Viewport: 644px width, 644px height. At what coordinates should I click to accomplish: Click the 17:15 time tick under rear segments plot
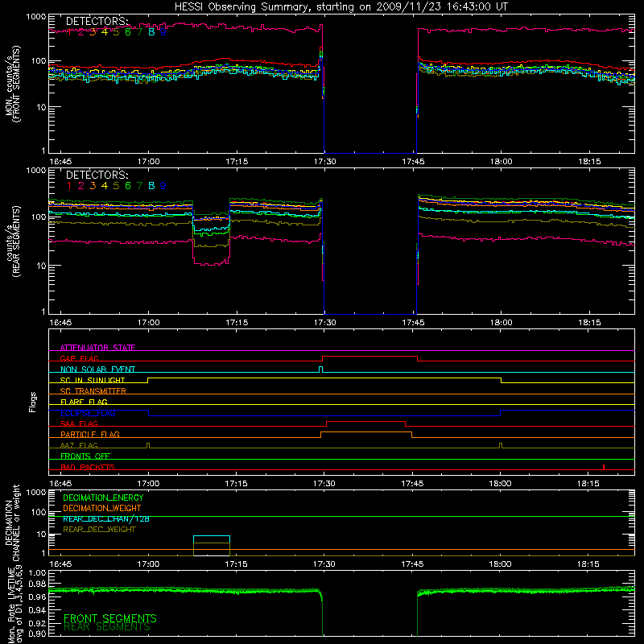pos(237,323)
